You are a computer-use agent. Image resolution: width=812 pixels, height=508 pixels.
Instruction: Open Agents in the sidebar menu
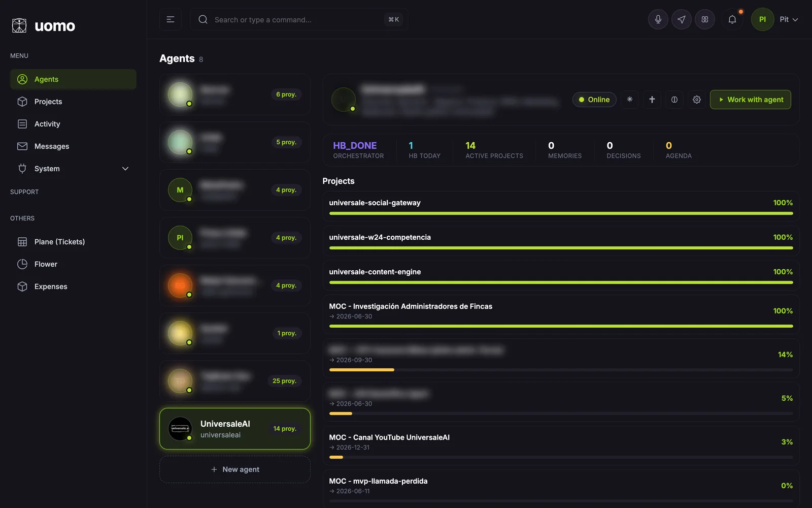(73, 79)
